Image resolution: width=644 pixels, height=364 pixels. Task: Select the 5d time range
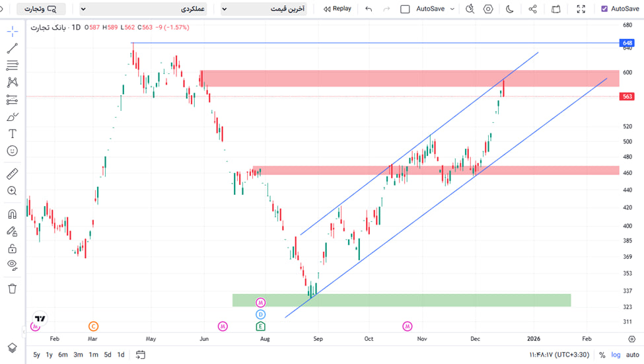(x=108, y=355)
